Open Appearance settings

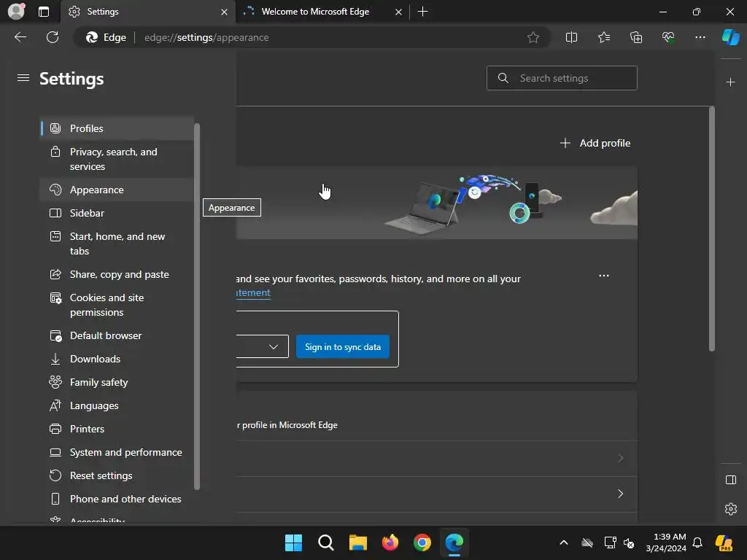[117, 190]
